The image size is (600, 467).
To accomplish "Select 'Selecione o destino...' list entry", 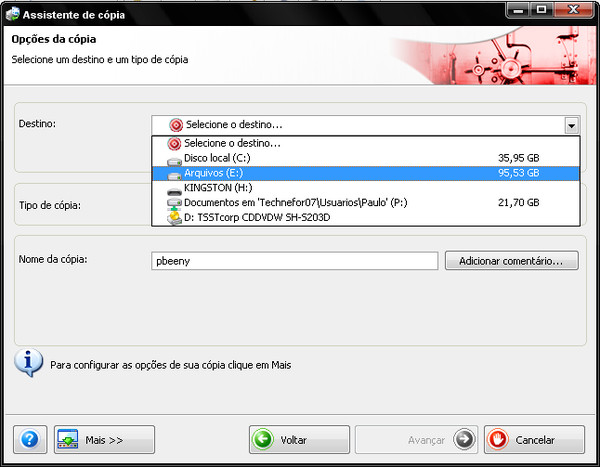I will 366,143.
